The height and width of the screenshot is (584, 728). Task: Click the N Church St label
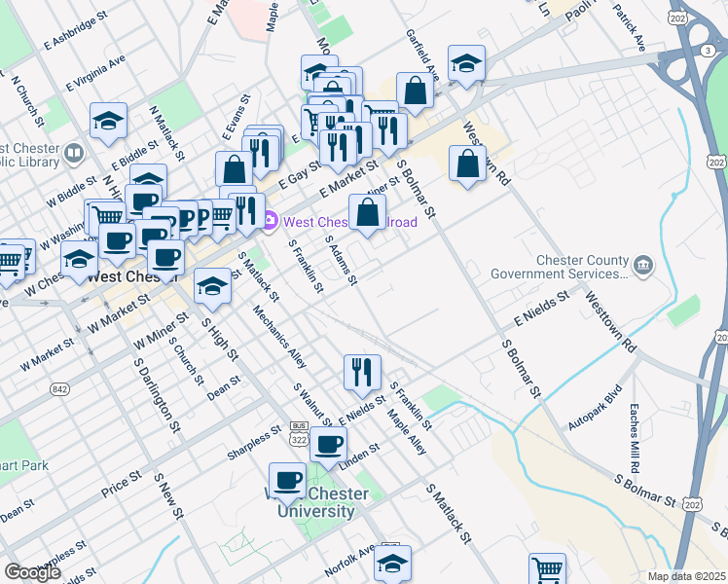[x=28, y=100]
